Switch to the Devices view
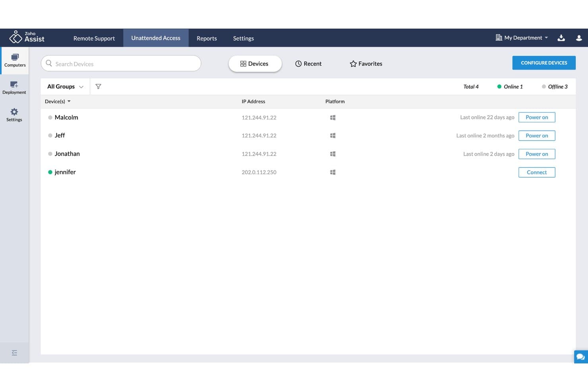This screenshot has height=392, width=588. 255,64
